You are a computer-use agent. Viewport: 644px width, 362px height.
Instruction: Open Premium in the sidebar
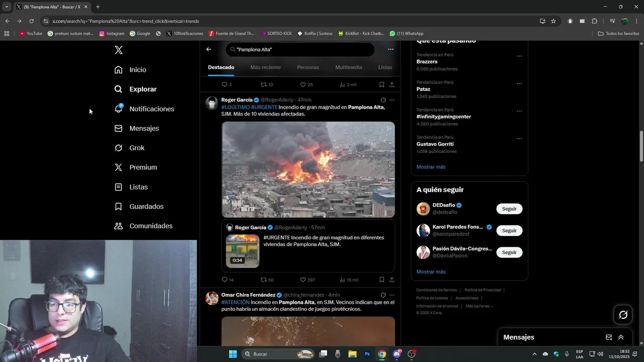click(135, 167)
